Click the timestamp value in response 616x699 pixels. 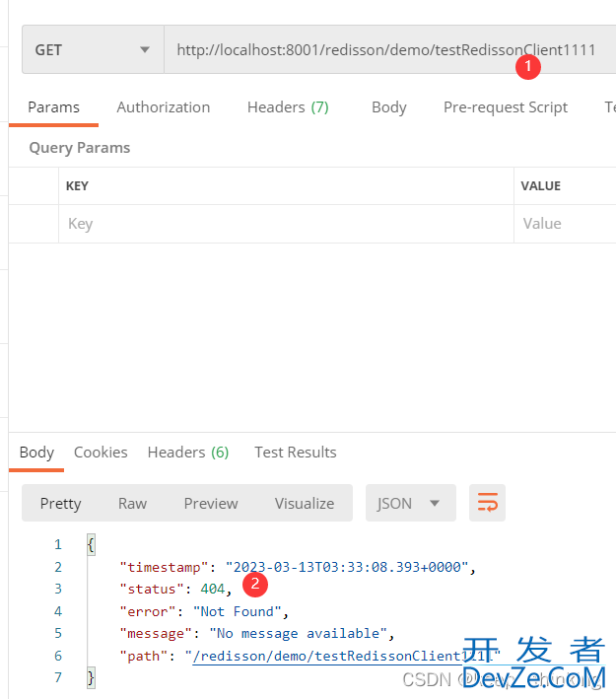(347, 567)
